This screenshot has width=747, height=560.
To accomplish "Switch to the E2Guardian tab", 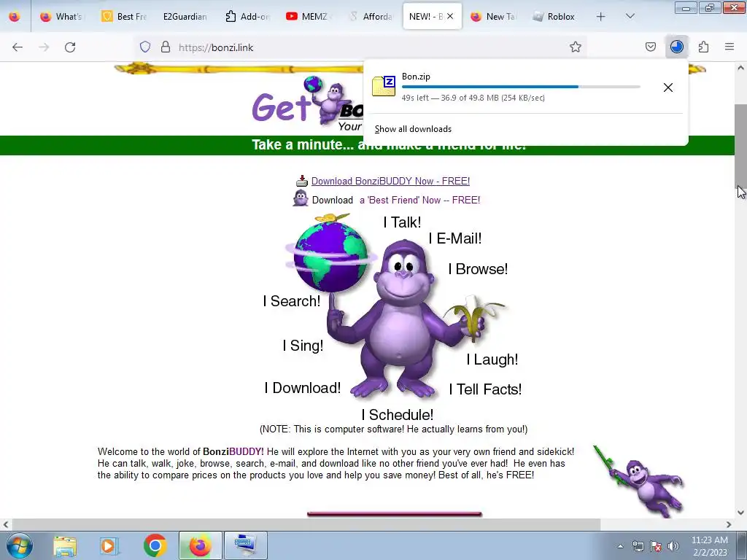I will point(185,17).
